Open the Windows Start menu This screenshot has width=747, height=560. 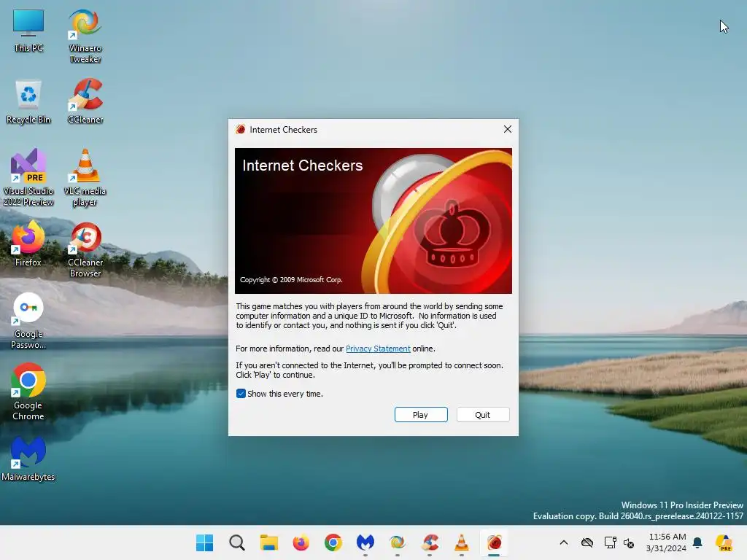(x=204, y=542)
